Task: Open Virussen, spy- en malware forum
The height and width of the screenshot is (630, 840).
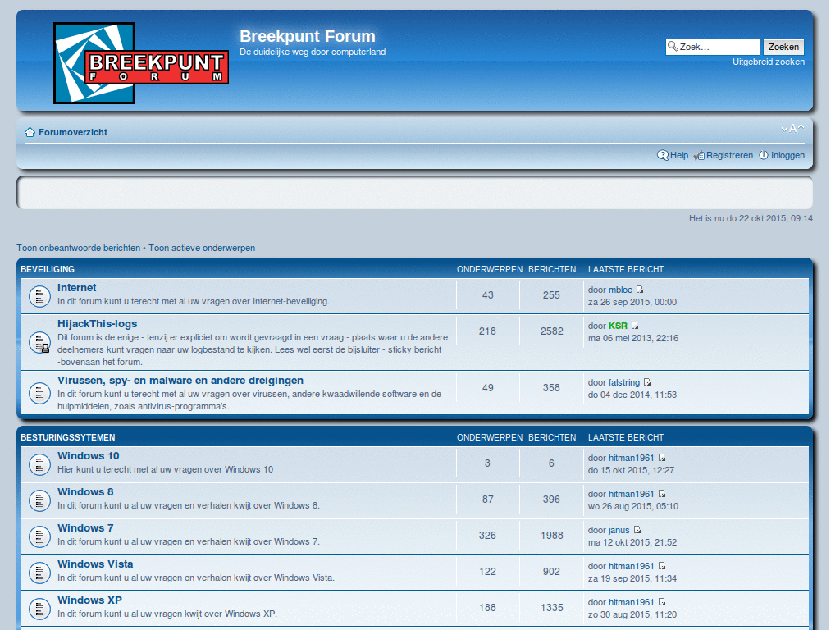Action: [180, 381]
